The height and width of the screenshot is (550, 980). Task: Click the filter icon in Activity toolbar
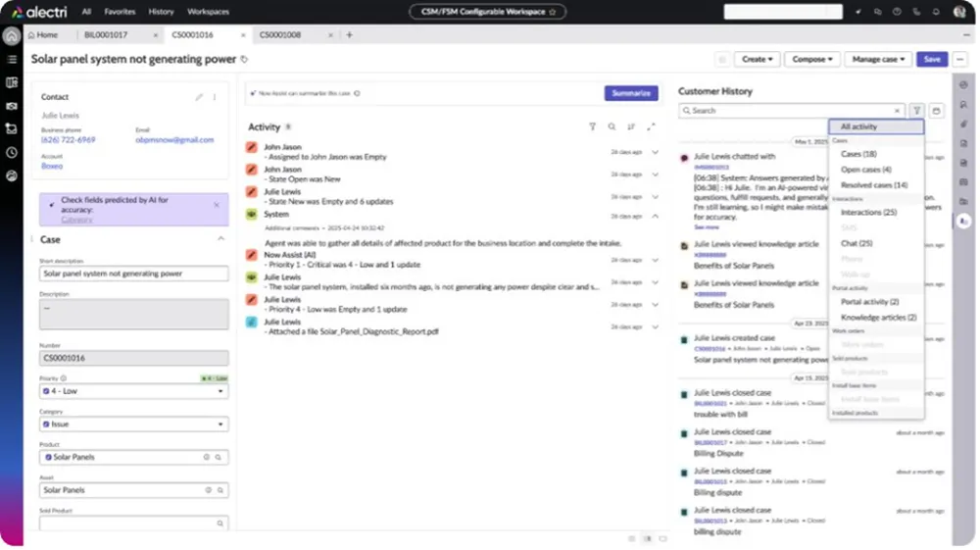pos(592,126)
